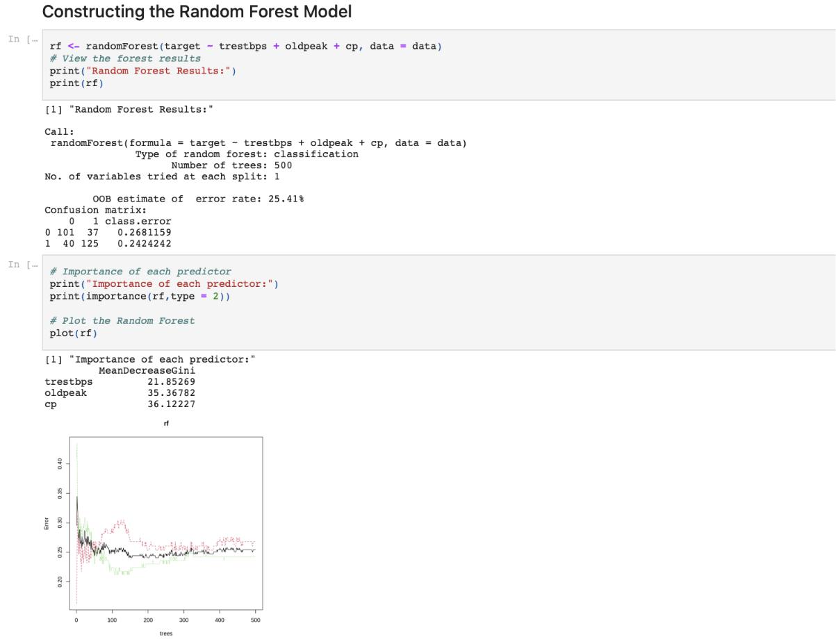Click the 'Confusion matrix:' label
Screen dimensions: 836x644
96,210
